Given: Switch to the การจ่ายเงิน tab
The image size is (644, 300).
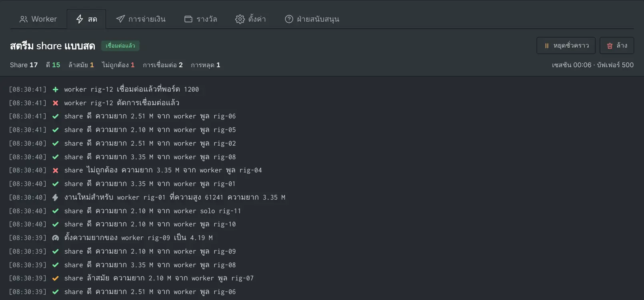Looking at the screenshot, I should coord(140,19).
